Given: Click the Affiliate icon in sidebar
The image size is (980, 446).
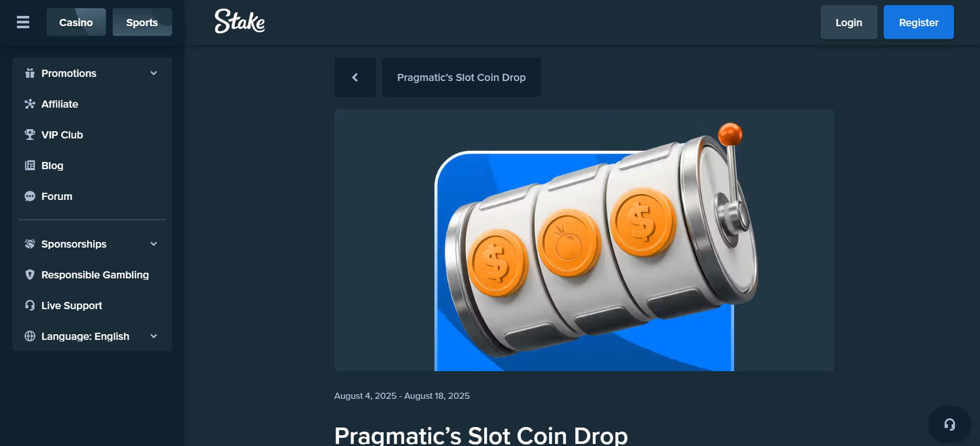Looking at the screenshot, I should pos(30,104).
